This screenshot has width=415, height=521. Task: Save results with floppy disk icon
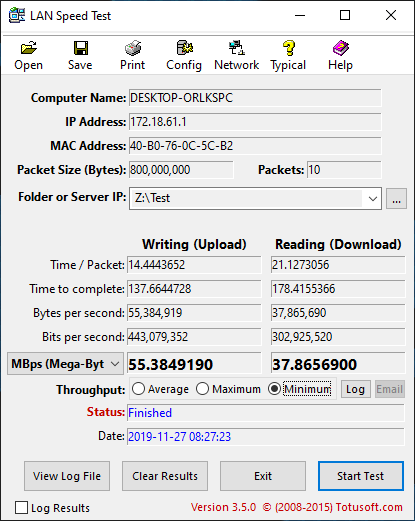(81, 48)
